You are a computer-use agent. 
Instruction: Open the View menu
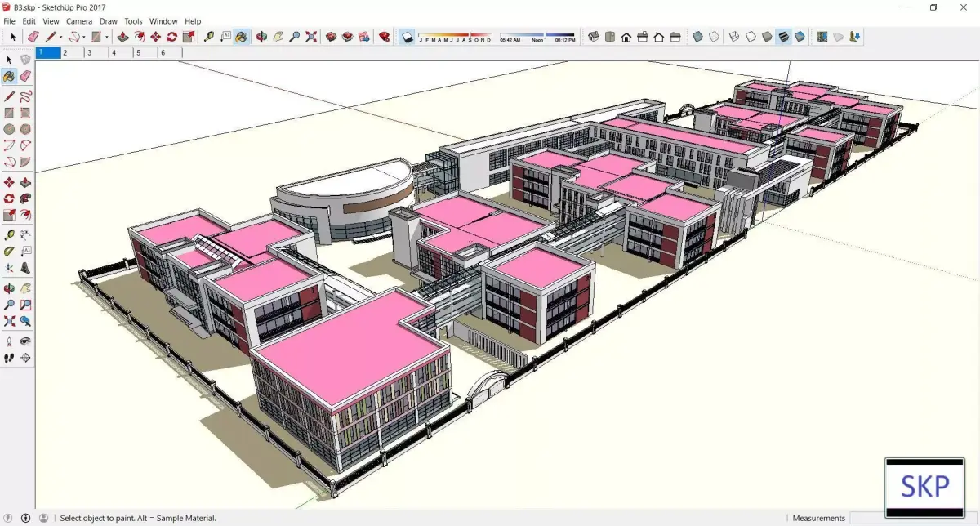click(51, 21)
